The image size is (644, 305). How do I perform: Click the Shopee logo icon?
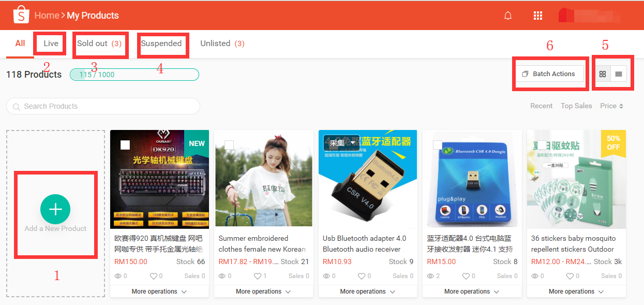(x=21, y=16)
